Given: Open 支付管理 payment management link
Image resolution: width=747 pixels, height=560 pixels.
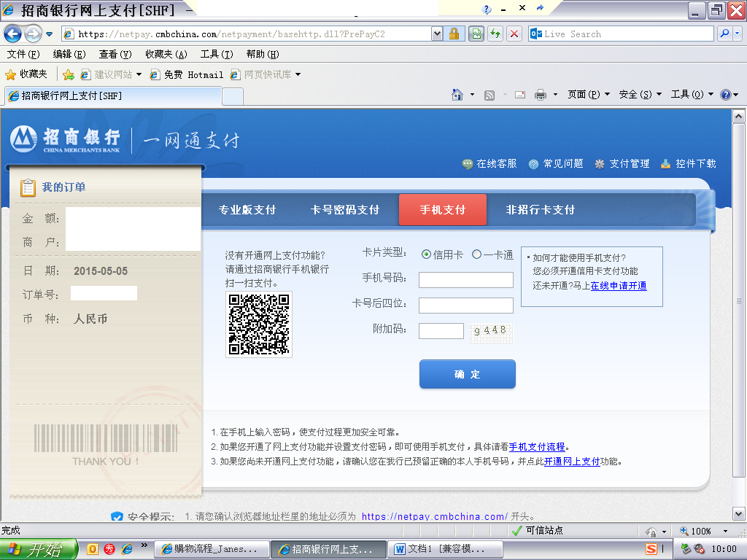Looking at the screenshot, I should (622, 164).
